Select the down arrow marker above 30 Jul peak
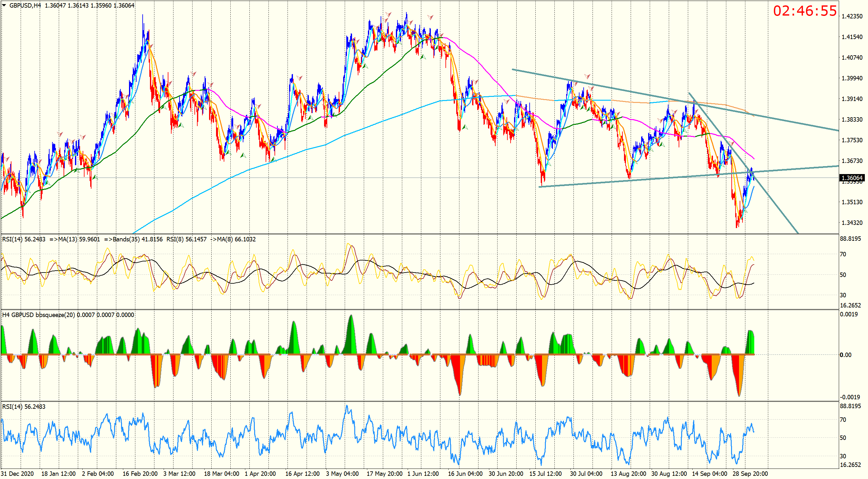This screenshot has width=868, height=479. (x=587, y=77)
